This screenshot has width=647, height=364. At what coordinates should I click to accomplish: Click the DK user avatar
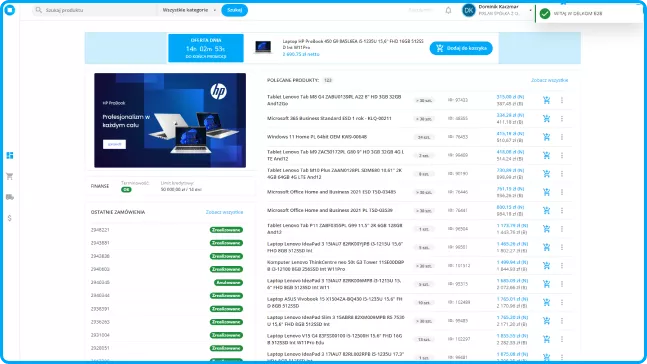coord(469,10)
